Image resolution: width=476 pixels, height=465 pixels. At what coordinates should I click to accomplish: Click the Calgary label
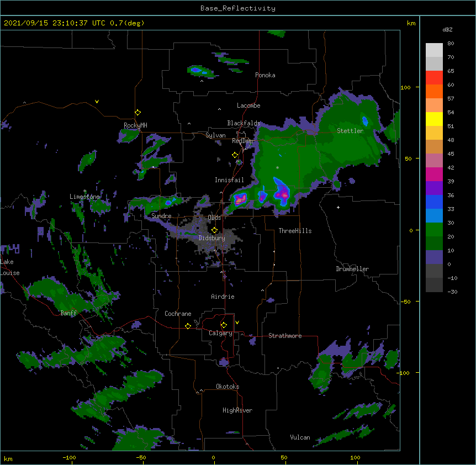(x=220, y=333)
